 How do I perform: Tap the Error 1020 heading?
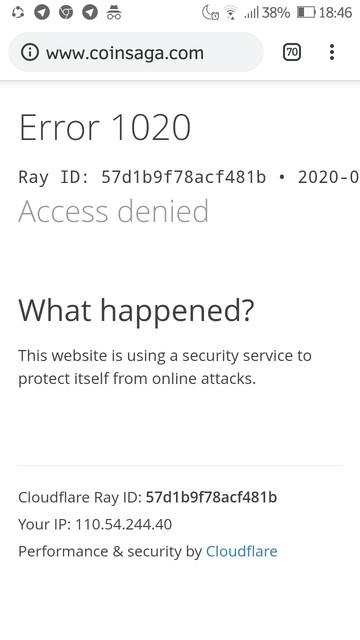(x=105, y=127)
